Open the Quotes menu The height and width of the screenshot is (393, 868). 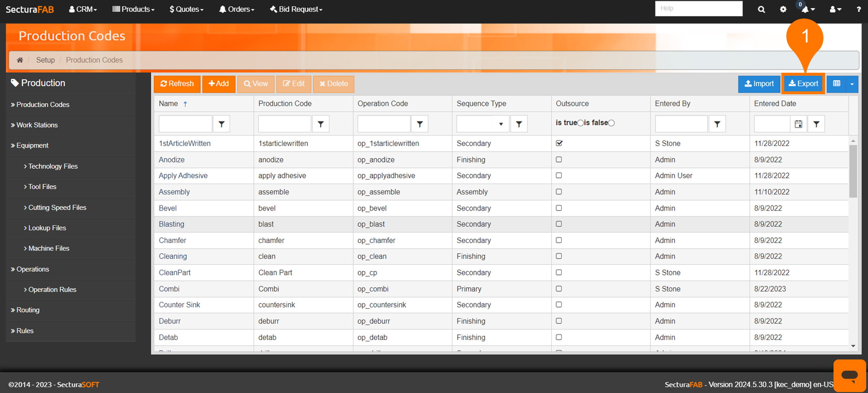pyautogui.click(x=187, y=9)
